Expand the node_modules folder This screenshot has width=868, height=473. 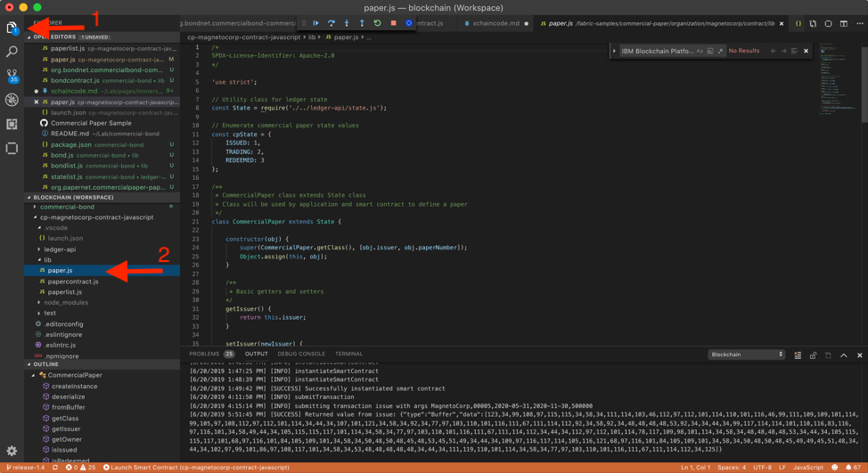click(38, 303)
